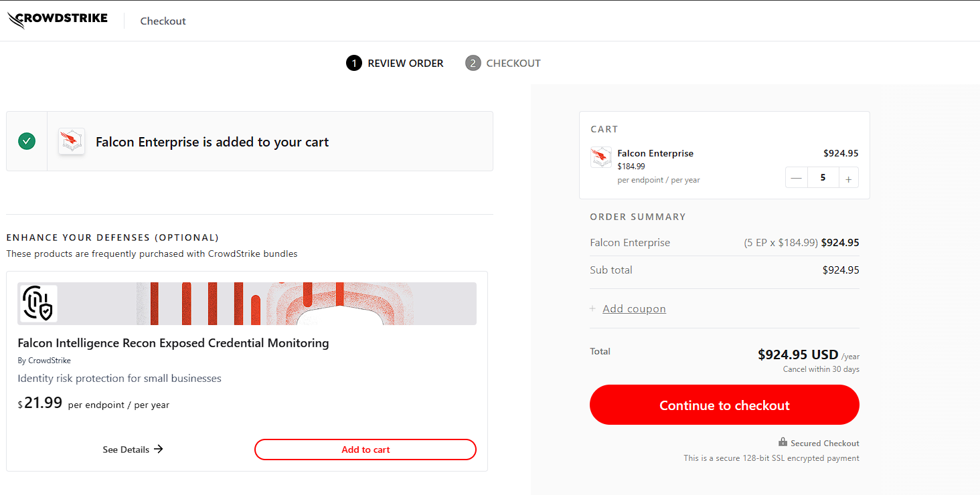The width and height of the screenshot is (980, 495).
Task: Click the green checkmark success icon
Action: 27,141
